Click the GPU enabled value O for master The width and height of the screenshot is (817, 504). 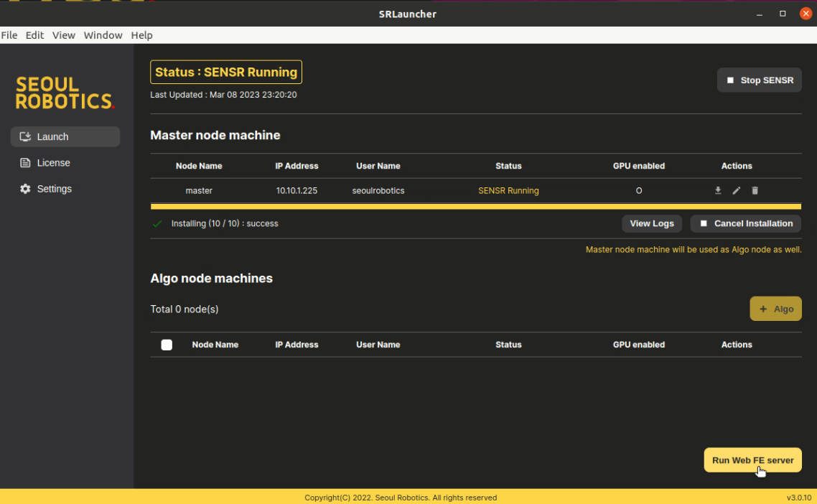639,191
